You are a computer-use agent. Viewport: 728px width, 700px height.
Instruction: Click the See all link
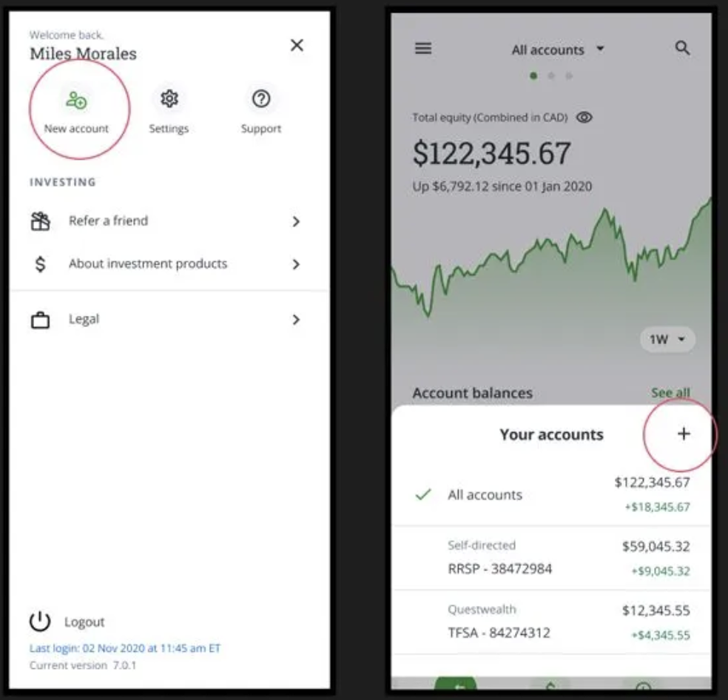671,393
